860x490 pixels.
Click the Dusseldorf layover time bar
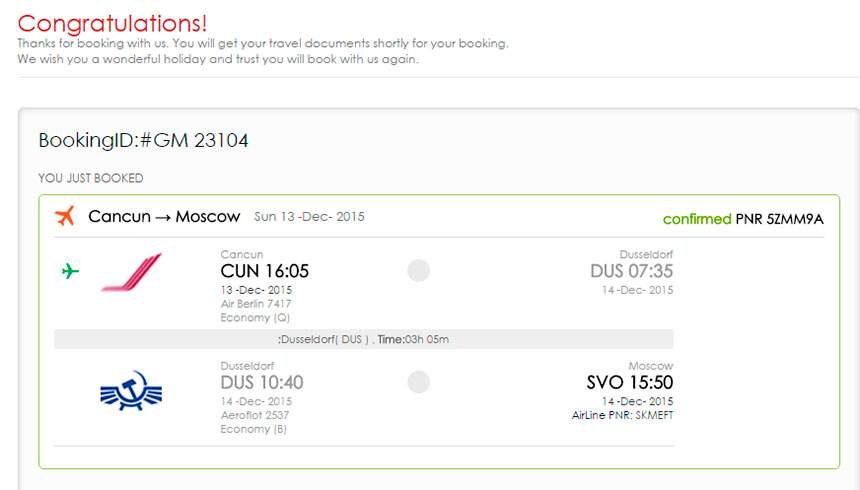pyautogui.click(x=363, y=339)
